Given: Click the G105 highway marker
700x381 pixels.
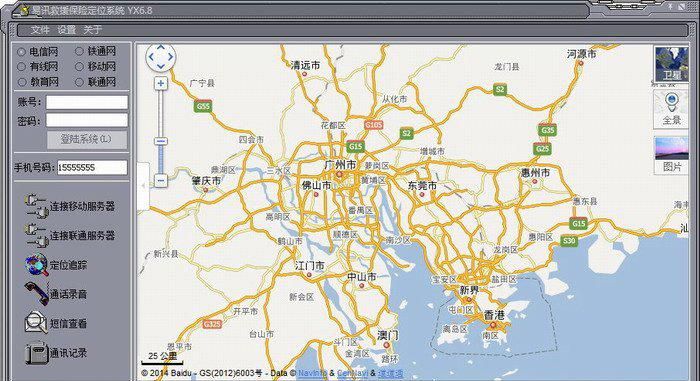Looking at the screenshot, I should pos(374,125).
